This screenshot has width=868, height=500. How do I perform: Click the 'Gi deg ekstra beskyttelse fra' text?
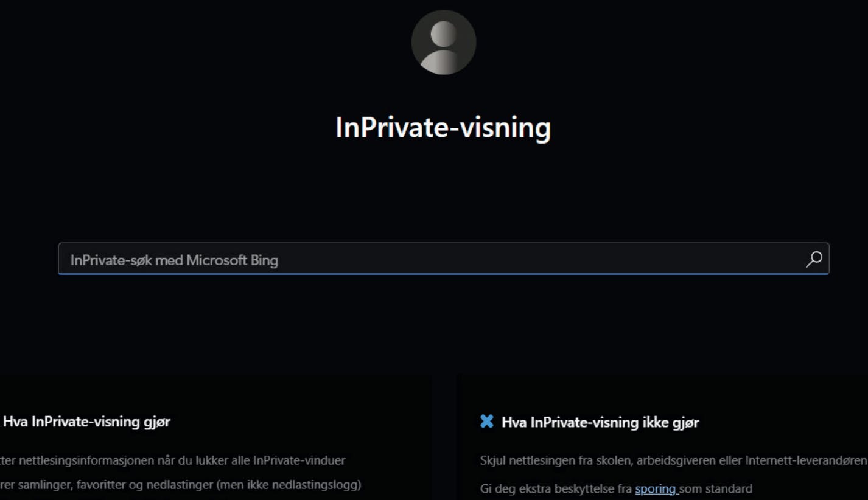(556, 488)
